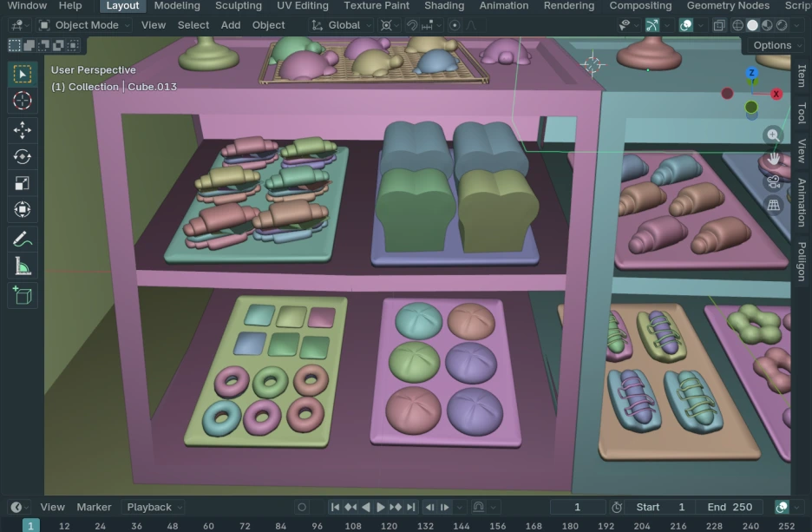Open the pivot point dropdown
The height and width of the screenshot is (532, 812).
click(389, 25)
